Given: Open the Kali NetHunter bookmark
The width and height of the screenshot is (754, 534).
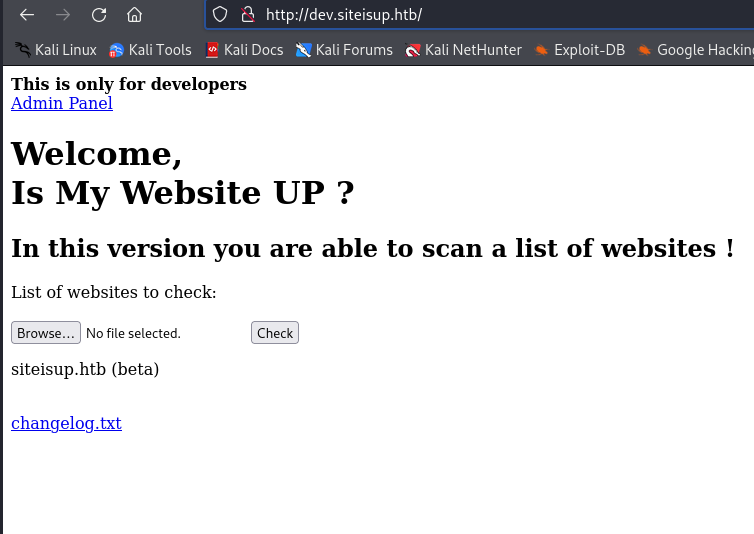Looking at the screenshot, I should coord(463,49).
